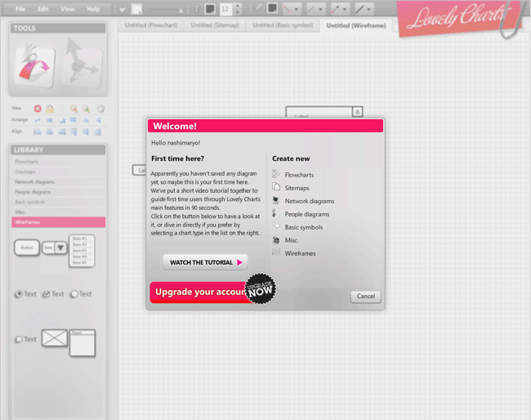Click the opacity slider in top toolbar
531x420 pixels.
(x=167, y=10)
